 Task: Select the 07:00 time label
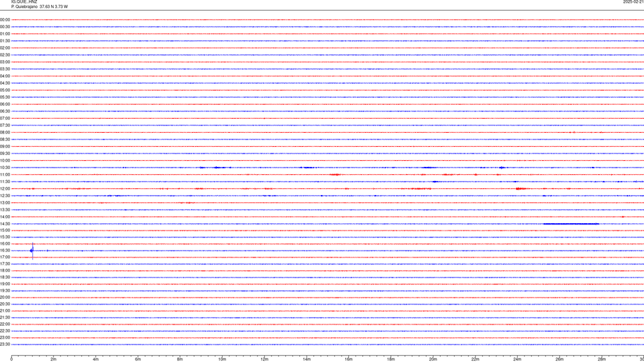tap(5, 119)
